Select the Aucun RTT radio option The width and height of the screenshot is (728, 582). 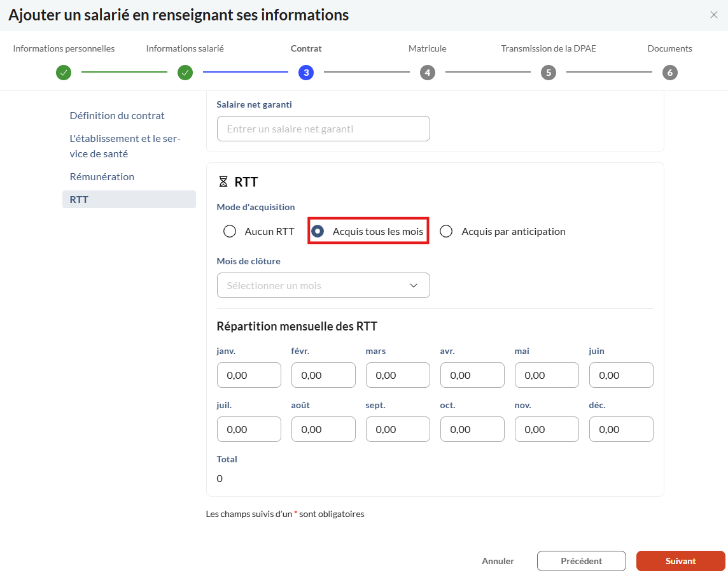click(230, 231)
